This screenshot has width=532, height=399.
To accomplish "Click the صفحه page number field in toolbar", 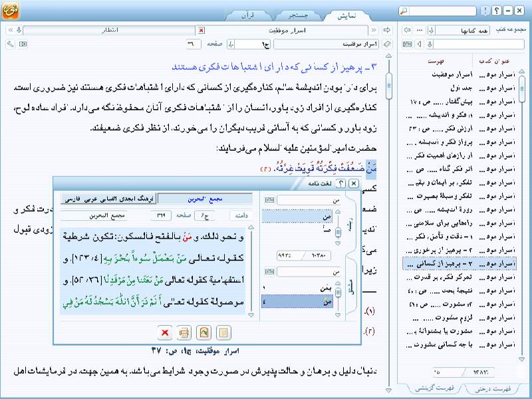I will [x=194, y=45].
